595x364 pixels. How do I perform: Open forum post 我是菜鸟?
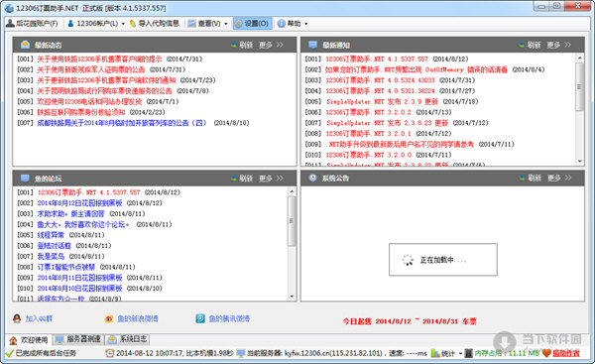tap(51, 256)
